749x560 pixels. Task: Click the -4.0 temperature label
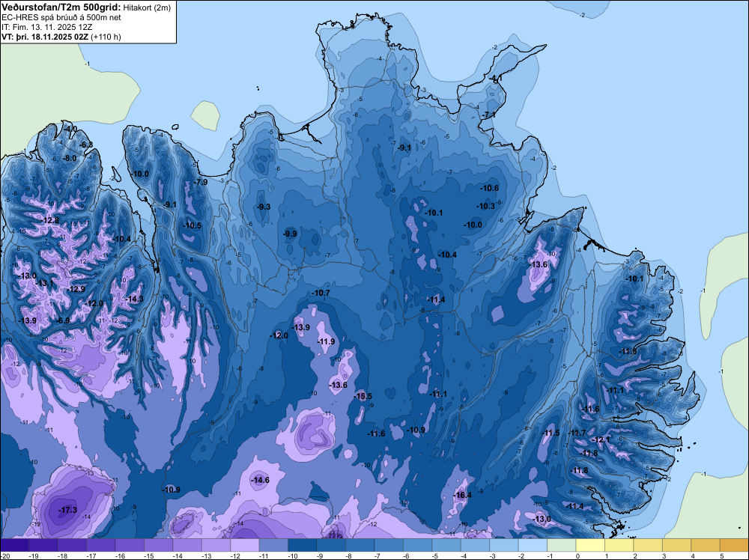pyautogui.click(x=70, y=129)
